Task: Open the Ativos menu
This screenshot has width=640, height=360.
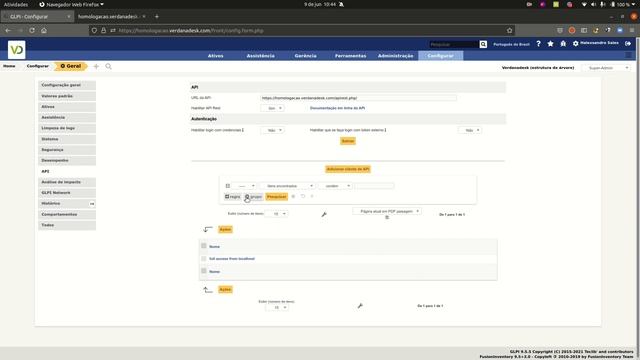Action: (x=216, y=56)
